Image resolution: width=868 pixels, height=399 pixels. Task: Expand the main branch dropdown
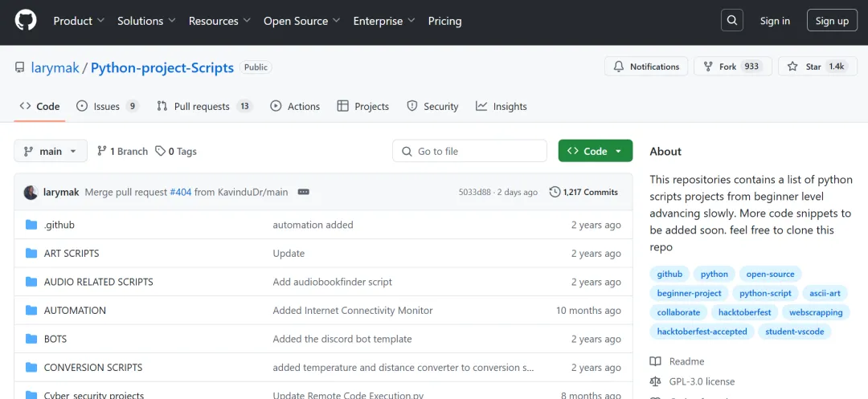pyautogui.click(x=51, y=151)
